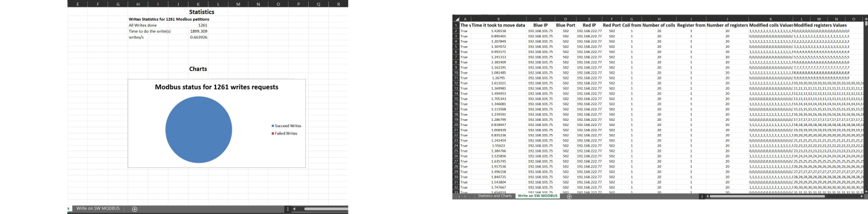Select the Blue Port header cell

click(x=566, y=25)
